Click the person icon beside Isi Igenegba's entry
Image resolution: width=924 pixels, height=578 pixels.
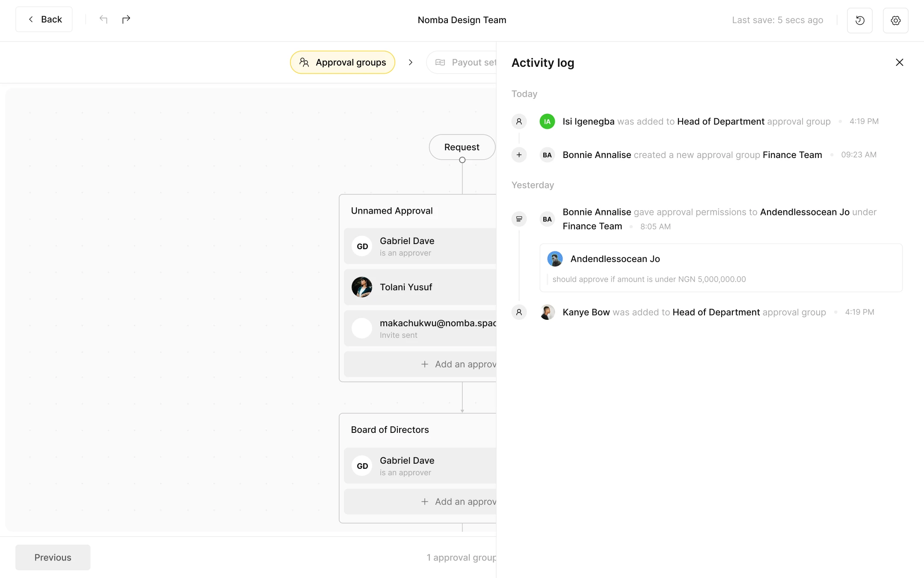point(519,121)
